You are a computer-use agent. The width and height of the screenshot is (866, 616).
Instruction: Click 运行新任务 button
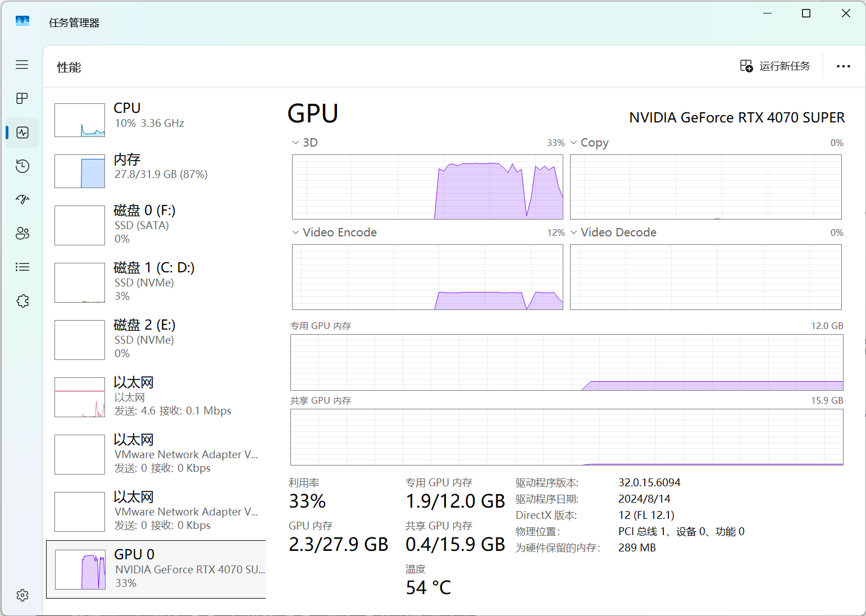point(775,66)
